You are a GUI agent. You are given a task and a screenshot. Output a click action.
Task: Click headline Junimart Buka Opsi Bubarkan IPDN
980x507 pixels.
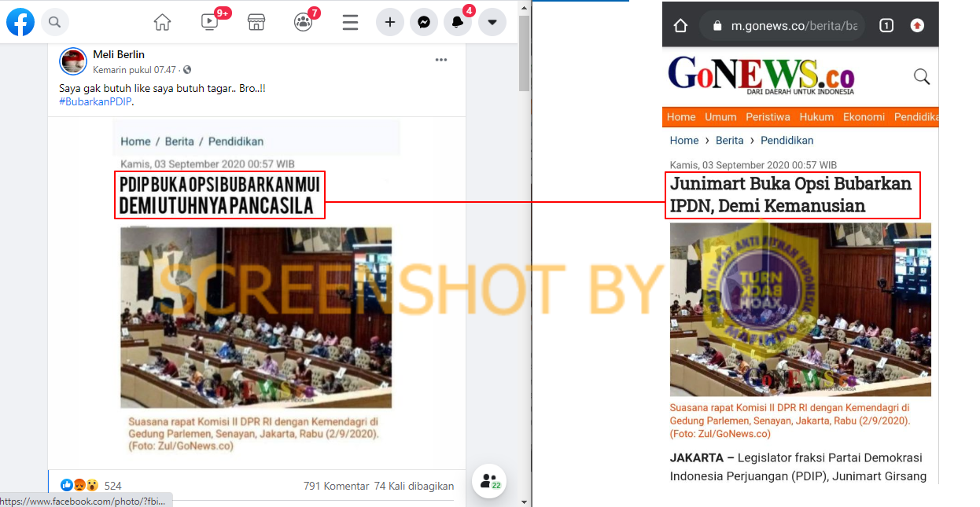pyautogui.click(x=790, y=194)
